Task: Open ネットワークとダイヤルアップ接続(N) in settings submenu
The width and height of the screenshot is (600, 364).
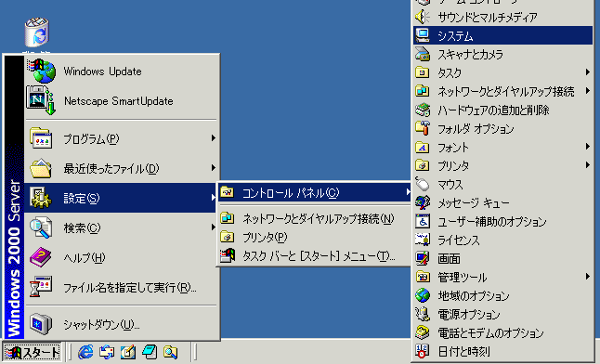Action: 314,218
